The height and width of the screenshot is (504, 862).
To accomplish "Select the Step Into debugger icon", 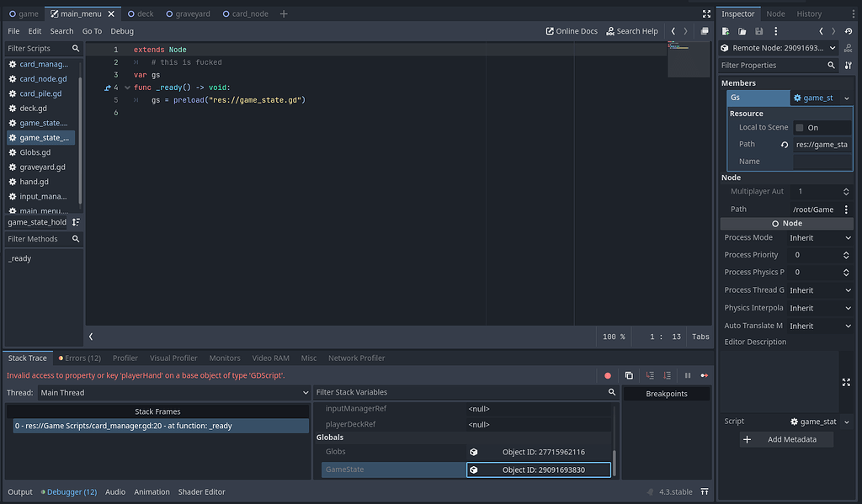I will coord(651,375).
